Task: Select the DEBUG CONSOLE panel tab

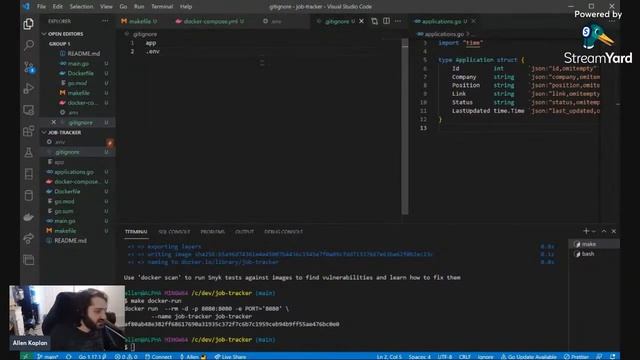Action: coord(283,231)
